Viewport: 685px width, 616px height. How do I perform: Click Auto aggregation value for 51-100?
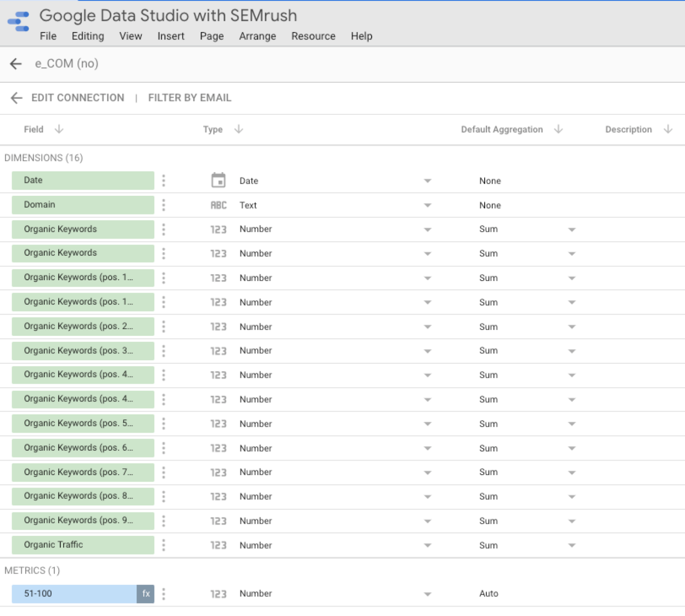(488, 594)
